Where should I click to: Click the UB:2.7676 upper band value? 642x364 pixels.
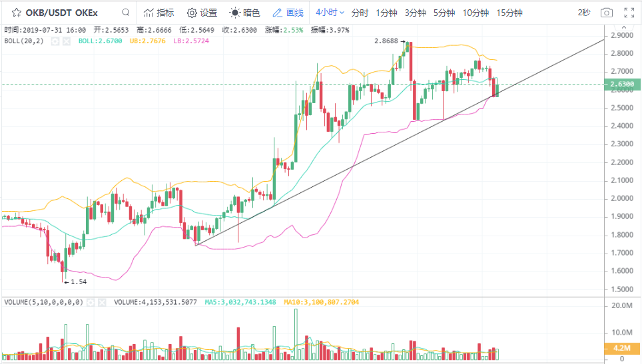click(147, 41)
